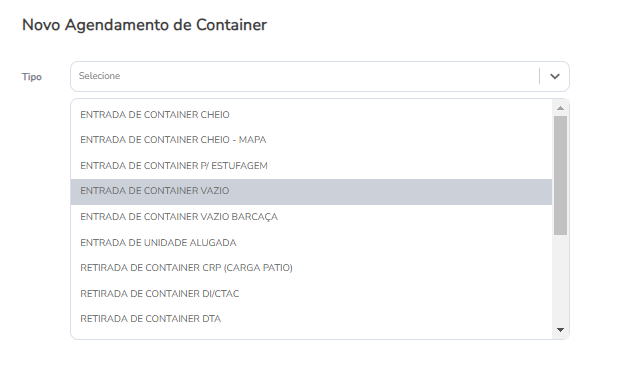Viewport: 630px width, 369px height.
Task: Click the scrollbar up arrow
Action: pyautogui.click(x=560, y=108)
